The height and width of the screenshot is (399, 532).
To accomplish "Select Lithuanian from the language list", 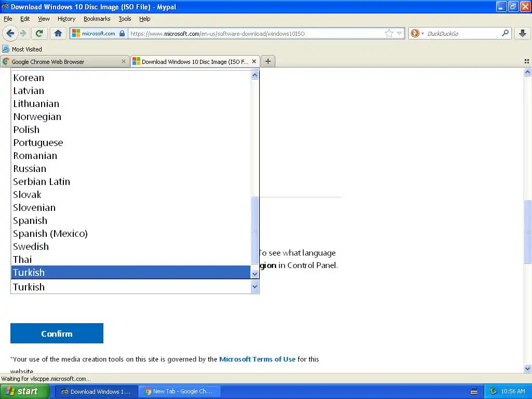I will point(130,104).
